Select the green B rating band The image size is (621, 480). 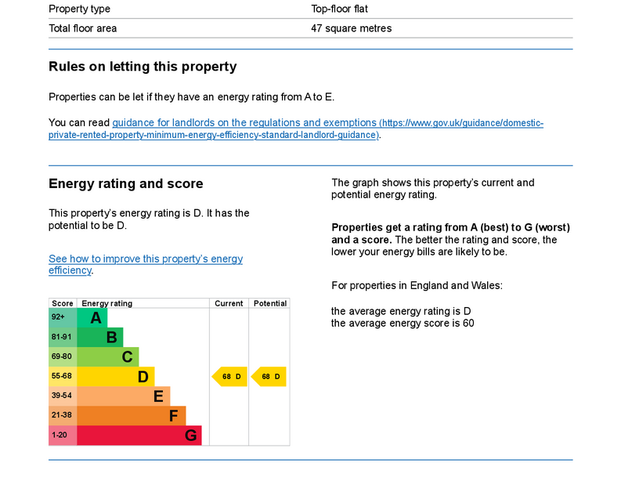click(101, 338)
